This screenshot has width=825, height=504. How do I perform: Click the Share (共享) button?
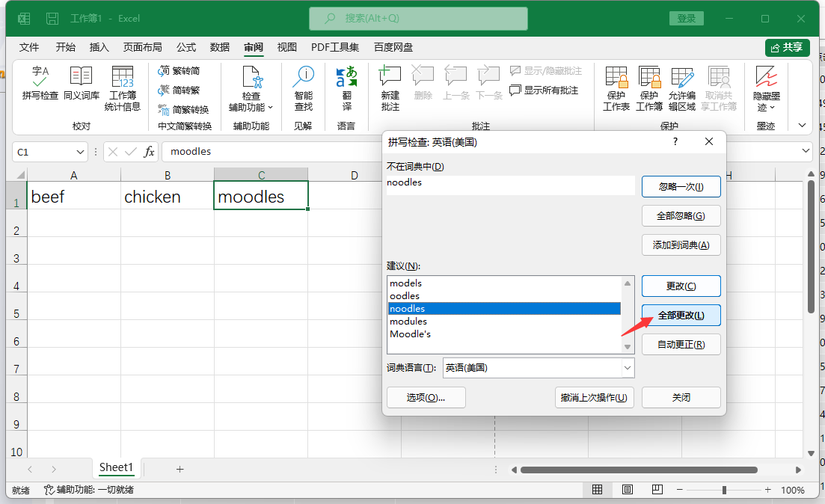pyautogui.click(x=787, y=47)
